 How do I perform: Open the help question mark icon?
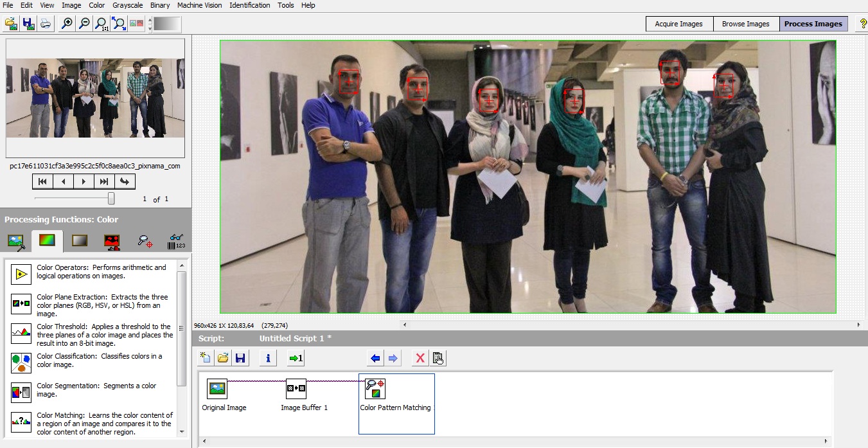tap(863, 24)
